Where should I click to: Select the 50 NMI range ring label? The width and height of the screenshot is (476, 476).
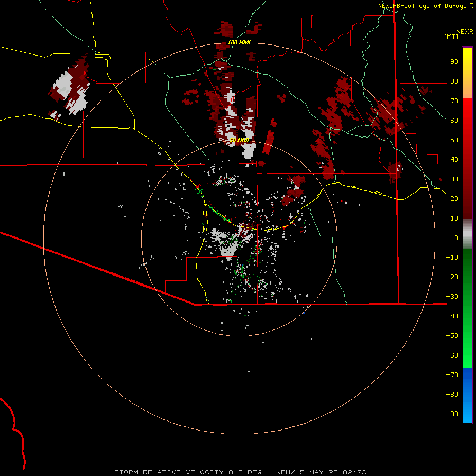239,140
